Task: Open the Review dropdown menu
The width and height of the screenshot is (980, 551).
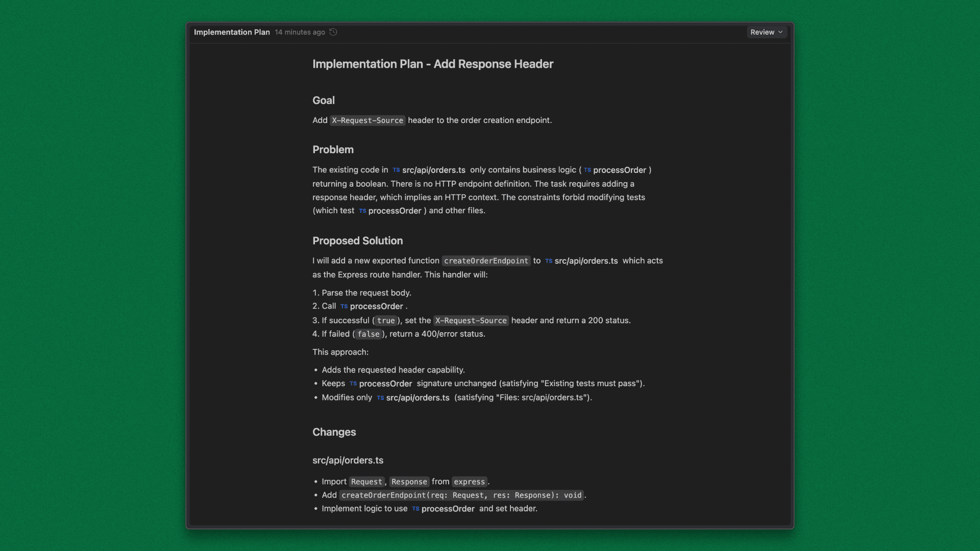Action: coord(763,32)
